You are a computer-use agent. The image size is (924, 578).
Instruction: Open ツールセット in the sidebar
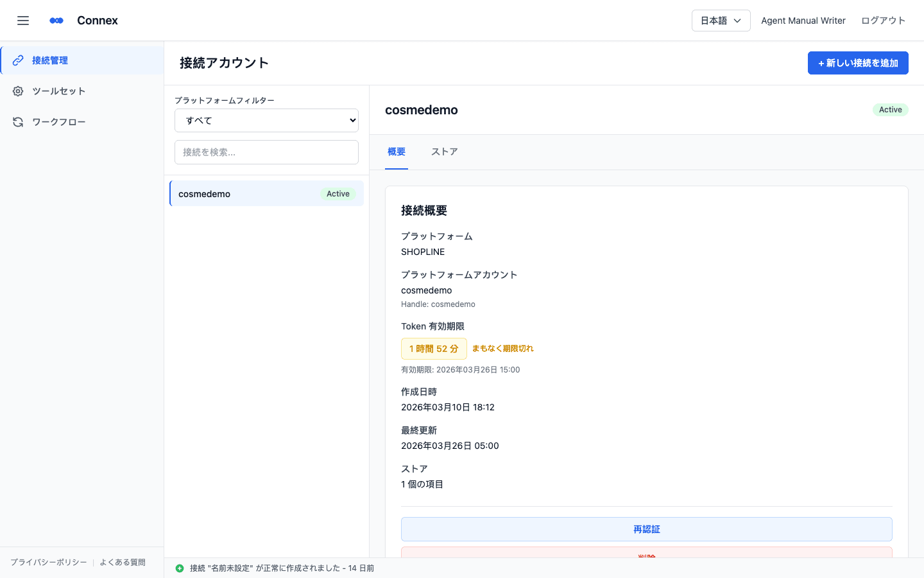coord(82,91)
